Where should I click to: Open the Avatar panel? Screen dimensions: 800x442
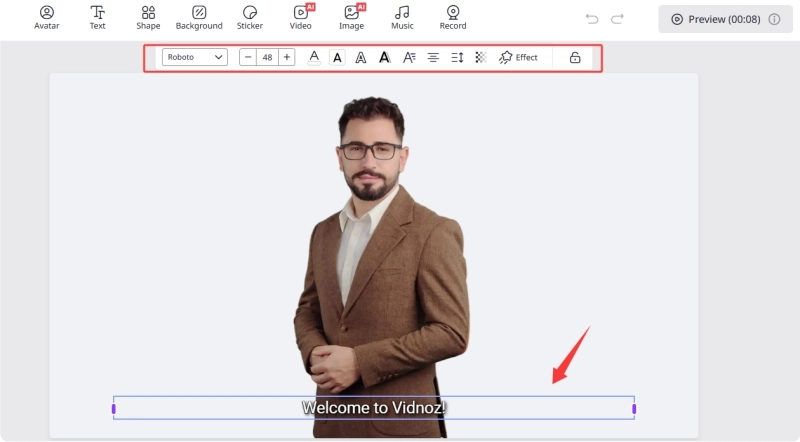pyautogui.click(x=46, y=17)
